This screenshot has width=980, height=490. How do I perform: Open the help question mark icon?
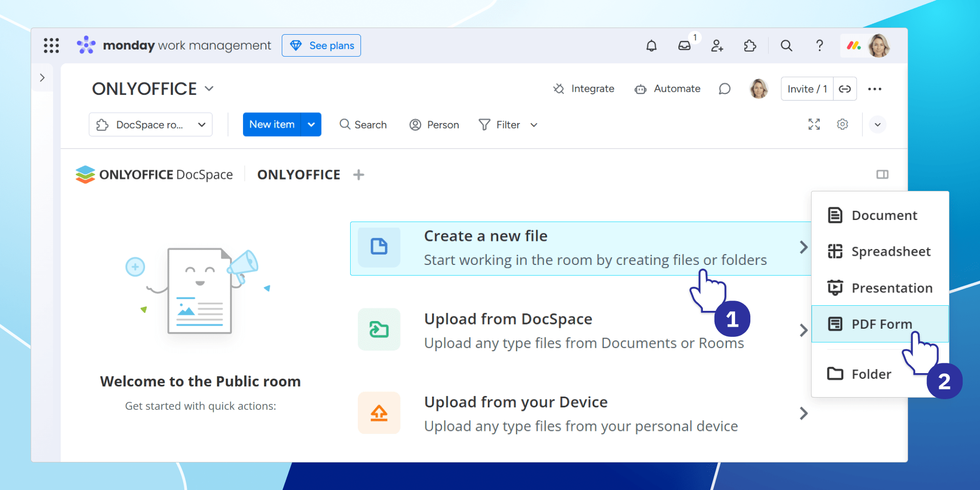819,45
